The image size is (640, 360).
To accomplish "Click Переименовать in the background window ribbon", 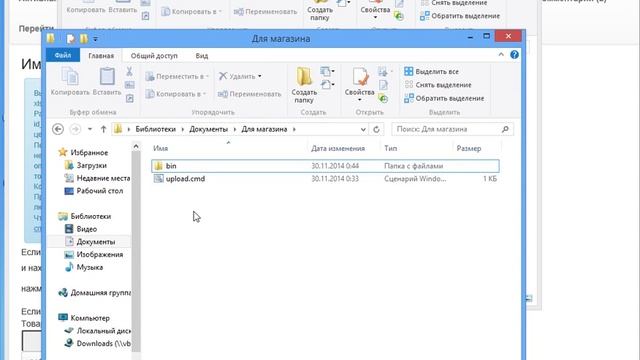I will point(265,12).
